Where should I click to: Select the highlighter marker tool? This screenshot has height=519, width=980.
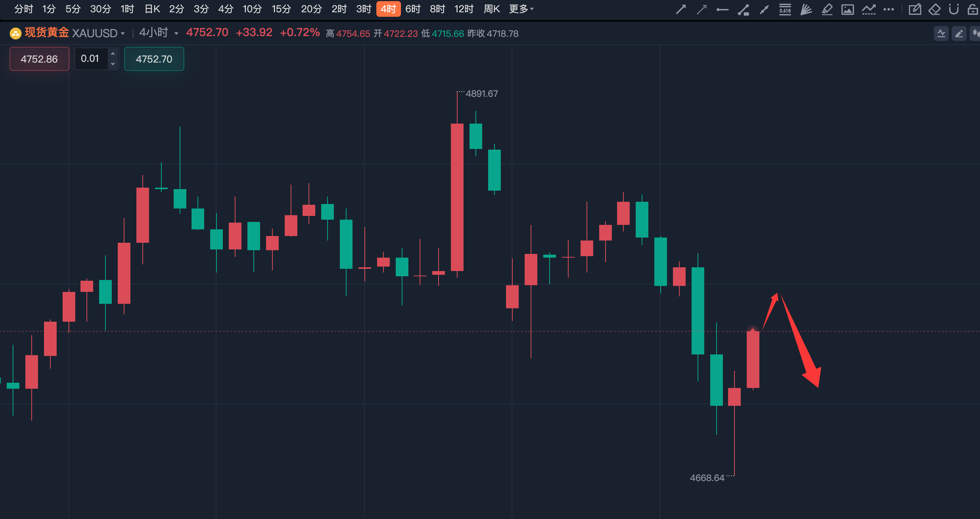pyautogui.click(x=827, y=9)
